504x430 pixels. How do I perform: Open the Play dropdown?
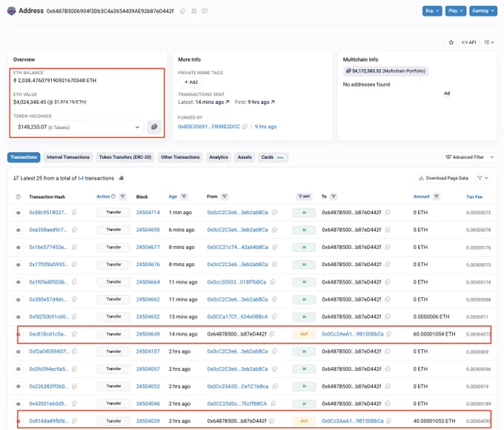[456, 11]
